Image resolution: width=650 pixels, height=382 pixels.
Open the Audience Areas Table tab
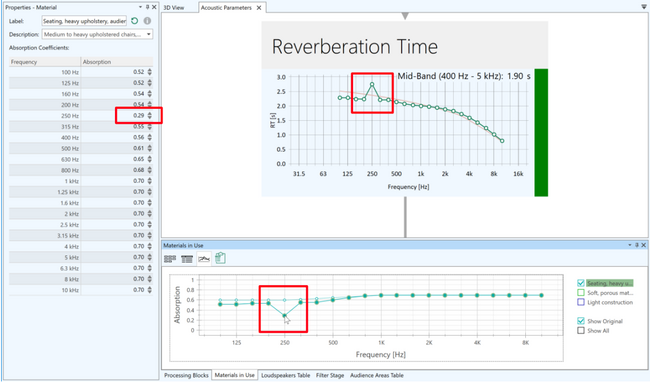[377, 375]
